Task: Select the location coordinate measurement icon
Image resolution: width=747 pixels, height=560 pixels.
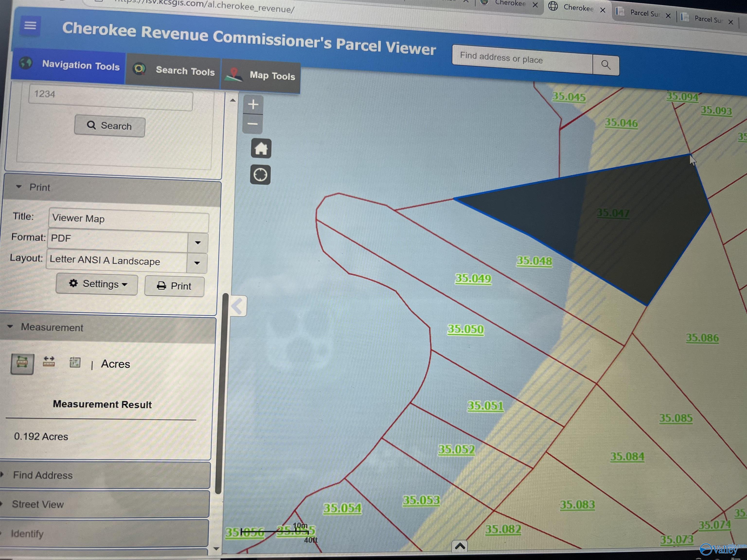Action: click(x=75, y=363)
